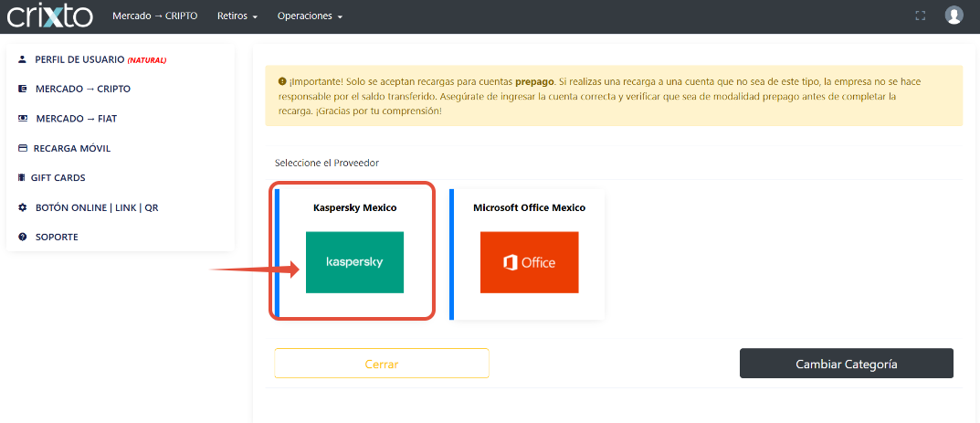The width and height of the screenshot is (980, 423).
Task: Click the user profile person icon
Action: [x=23, y=59]
